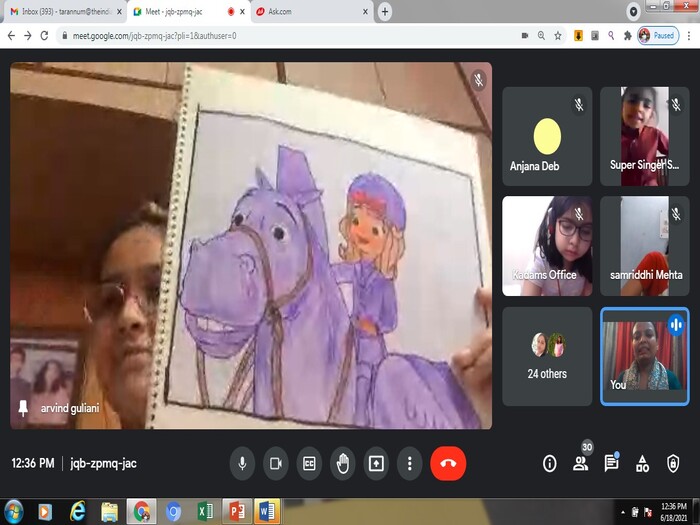Open the zoom magnifier icon in address bar

click(541, 36)
